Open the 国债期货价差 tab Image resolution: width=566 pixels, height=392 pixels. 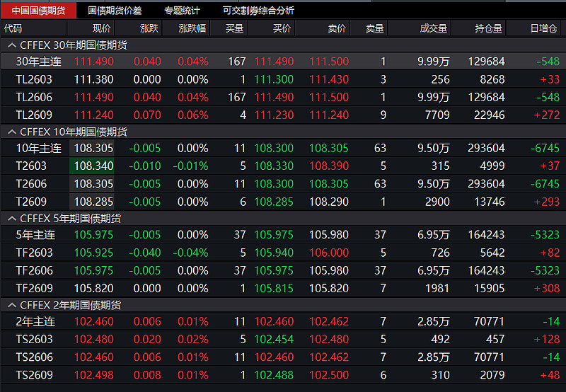115,11
